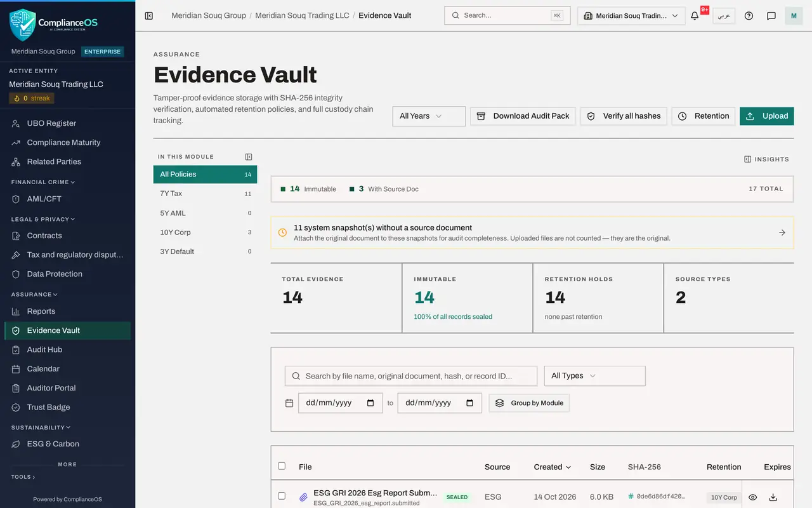Download the ESG GRI 2026 report file
The width and height of the screenshot is (812, 508).
click(x=773, y=498)
